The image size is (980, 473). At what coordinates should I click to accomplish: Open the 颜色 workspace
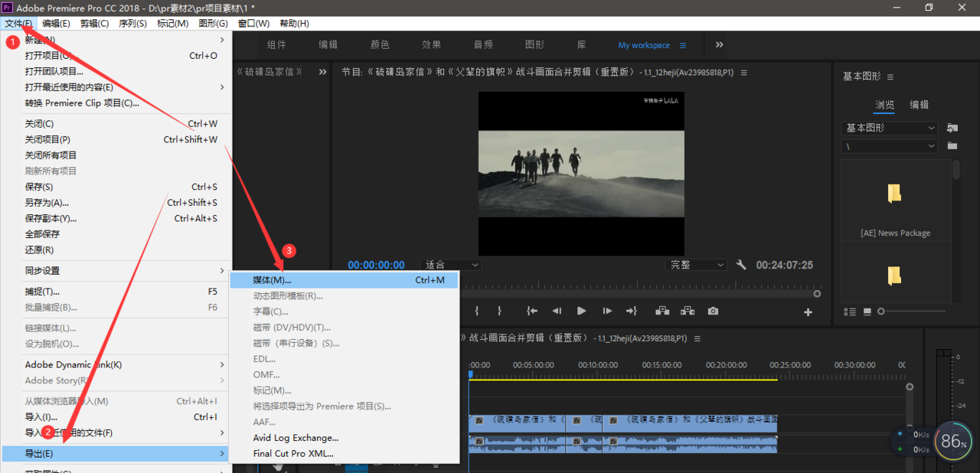pyautogui.click(x=380, y=45)
